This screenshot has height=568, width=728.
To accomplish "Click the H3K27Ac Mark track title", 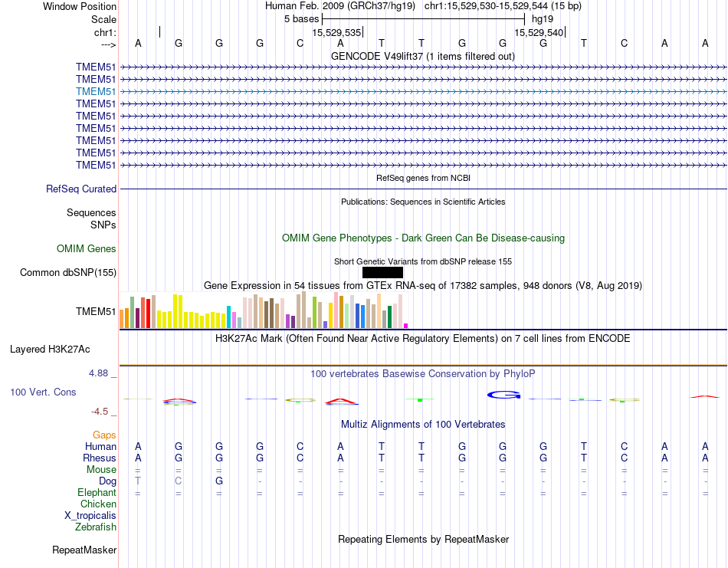I will pos(423,338).
